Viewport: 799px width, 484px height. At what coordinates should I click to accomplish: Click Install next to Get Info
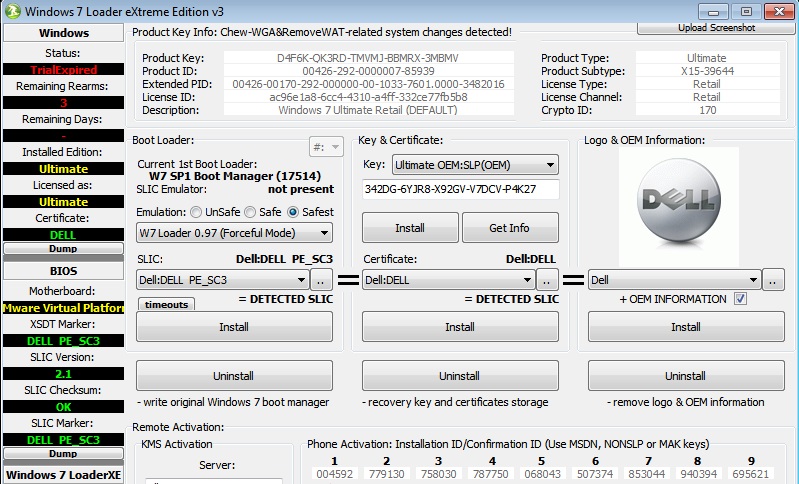click(410, 228)
